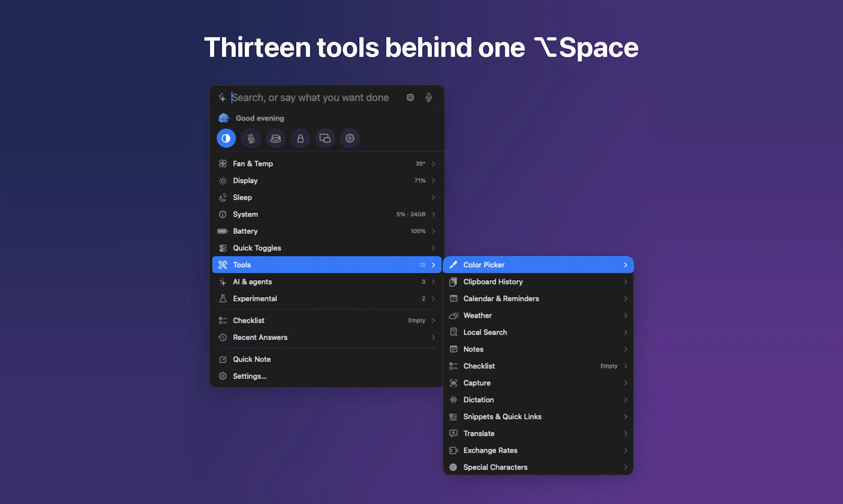Click the 5% · 34GB system value

point(411,214)
